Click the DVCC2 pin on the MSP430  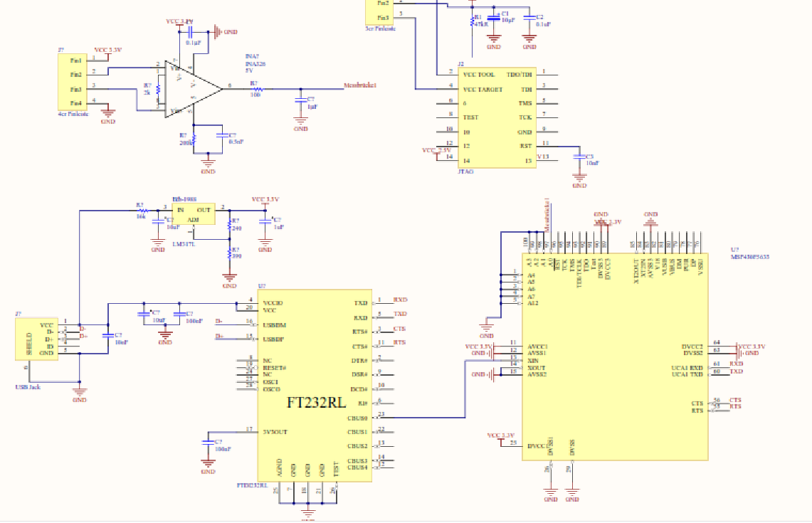pos(692,347)
